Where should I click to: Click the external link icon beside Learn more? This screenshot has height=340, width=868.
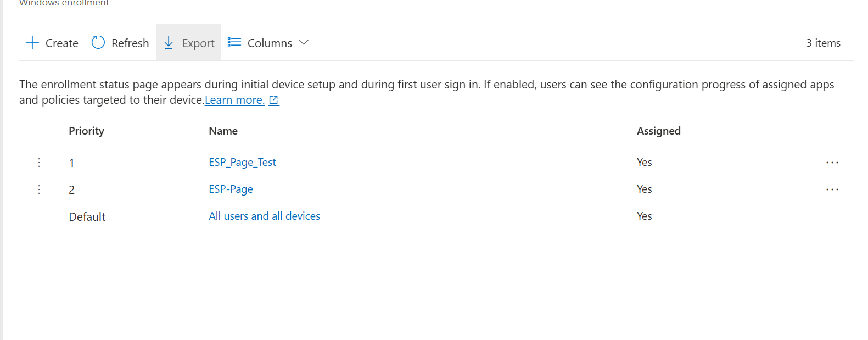(x=274, y=100)
